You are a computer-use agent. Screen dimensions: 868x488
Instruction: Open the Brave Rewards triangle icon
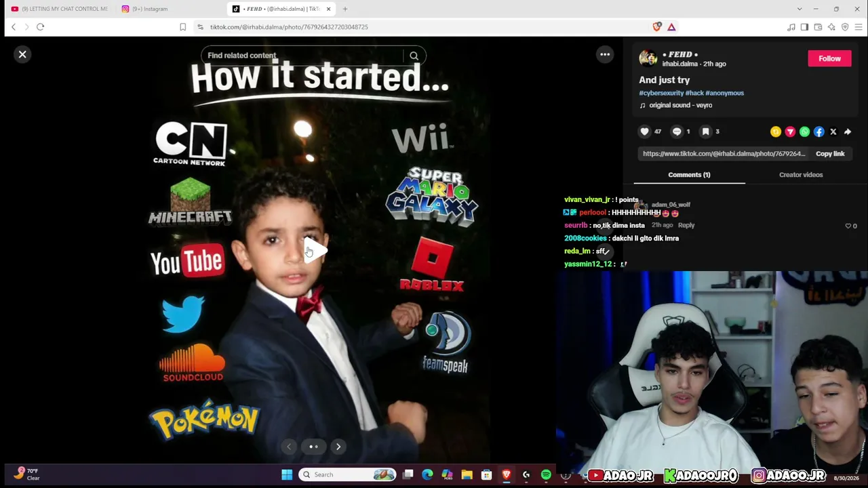671,26
